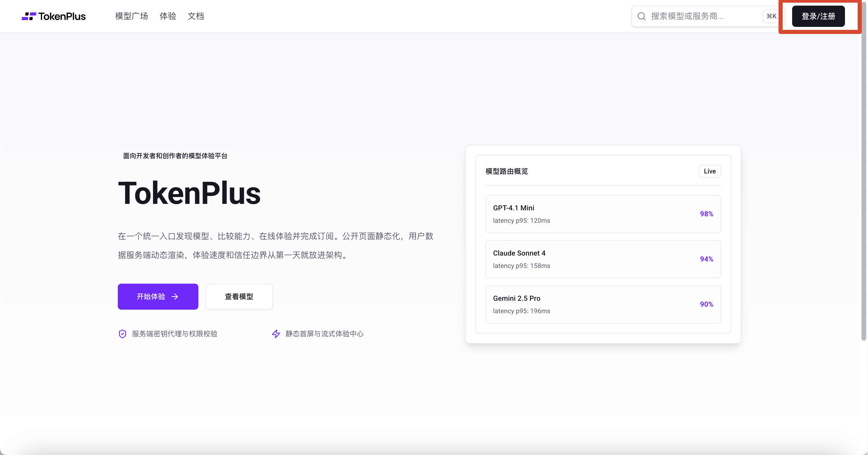
Task: Click the Live status badge
Action: pyautogui.click(x=710, y=171)
